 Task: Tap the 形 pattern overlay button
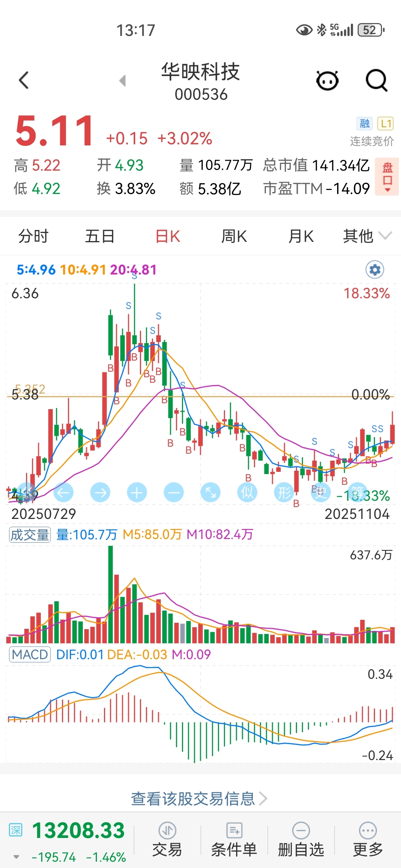[x=284, y=493]
